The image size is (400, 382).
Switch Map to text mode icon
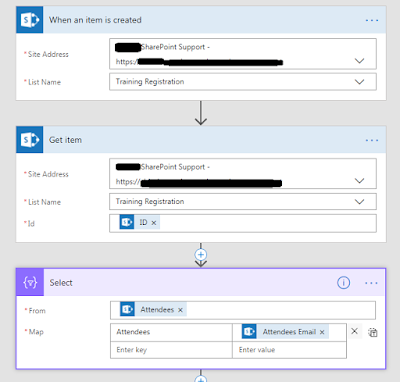coord(373,332)
